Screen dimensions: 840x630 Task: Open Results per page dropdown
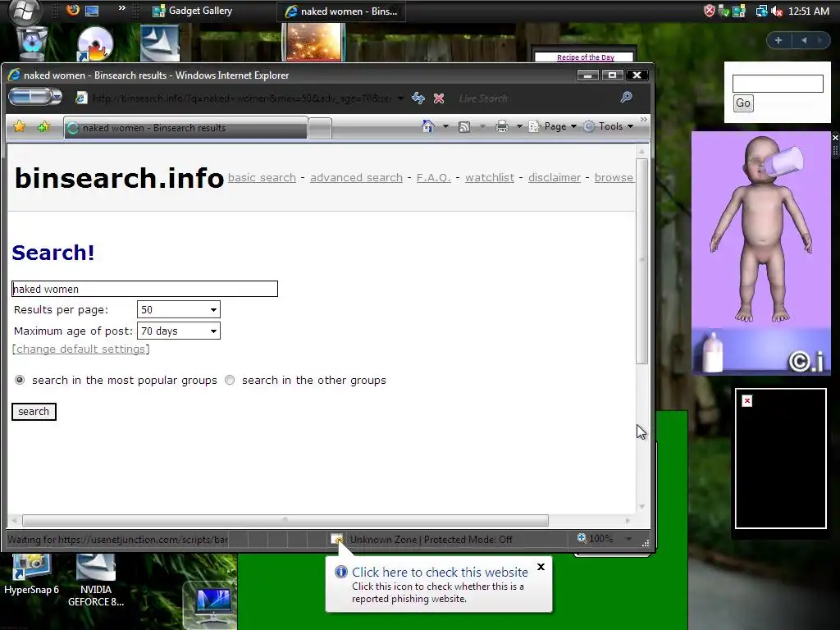[178, 309]
